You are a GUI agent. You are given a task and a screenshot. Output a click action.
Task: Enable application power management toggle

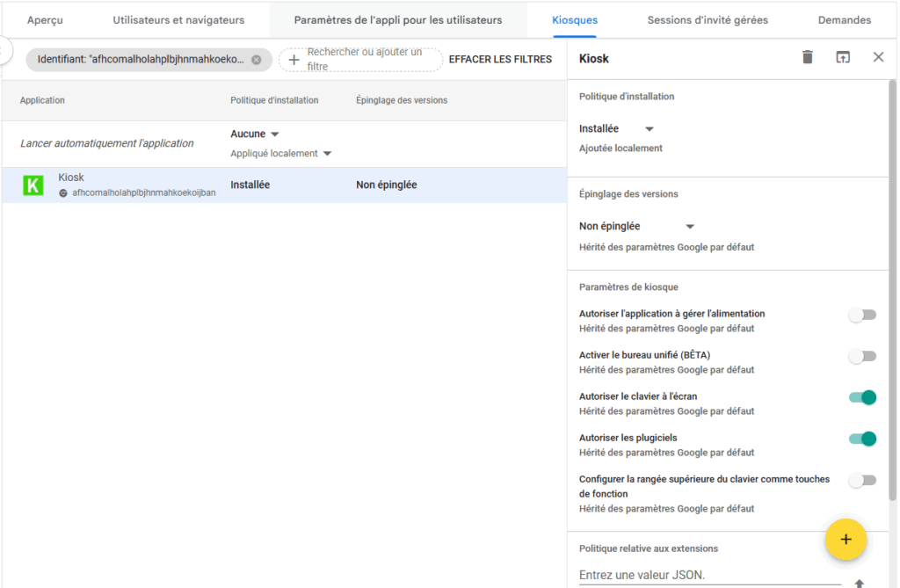[x=862, y=315]
